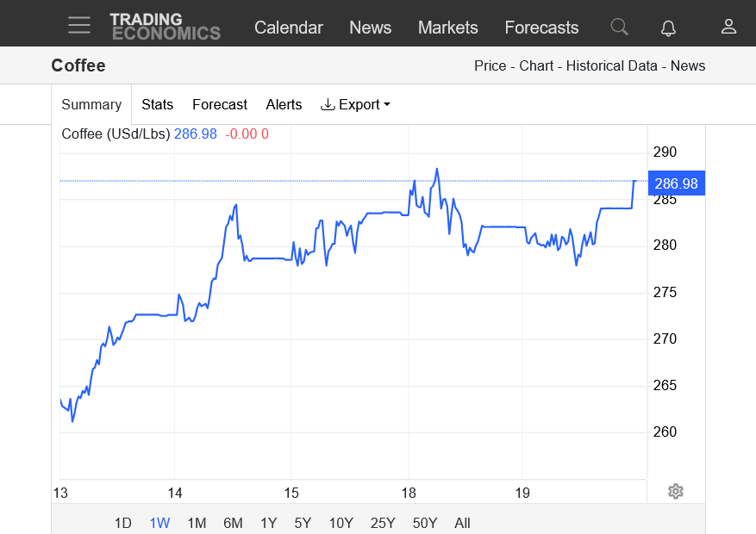Viewport: 756px width, 534px height.
Task: Open News in the top navigation
Action: (x=370, y=28)
